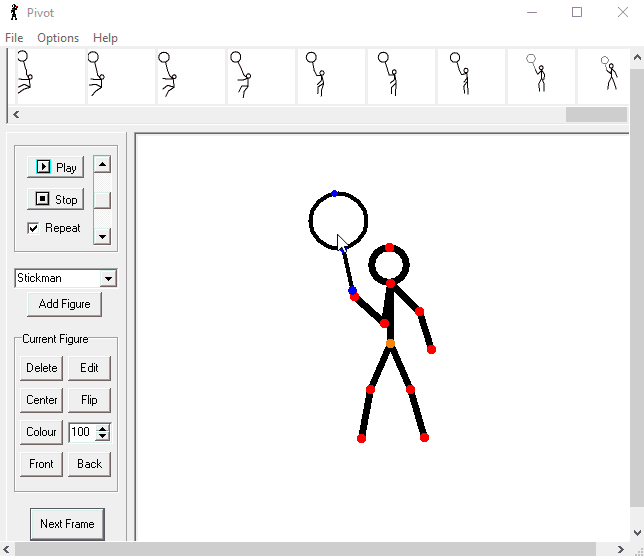Click the vertical scrollbar up arrow
Viewport: 644px width, 556px height.
pos(637,57)
